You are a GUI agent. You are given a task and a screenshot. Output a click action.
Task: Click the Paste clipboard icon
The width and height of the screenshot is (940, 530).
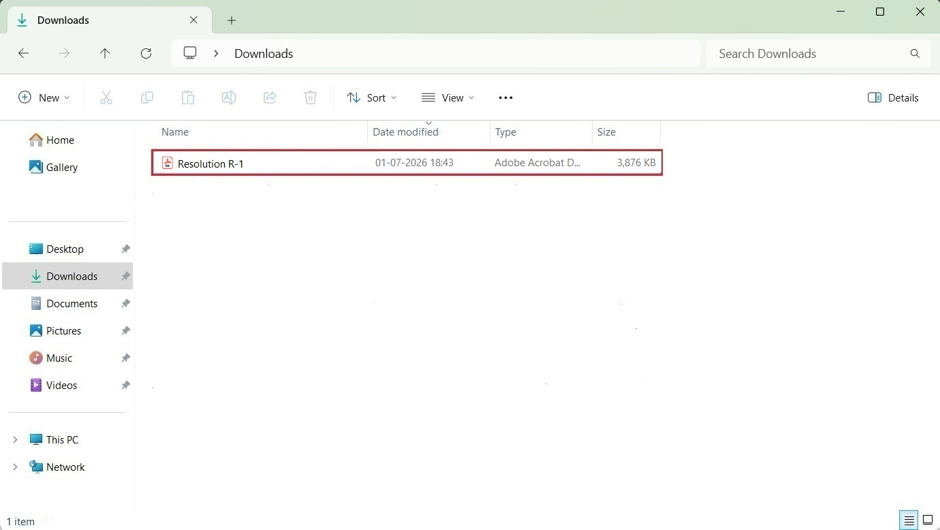click(x=188, y=98)
